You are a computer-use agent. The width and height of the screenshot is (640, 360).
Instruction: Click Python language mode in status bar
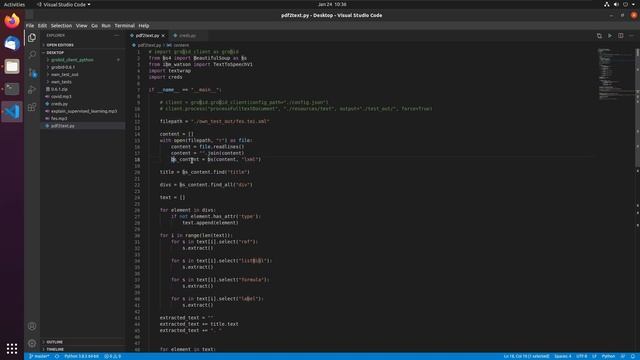tap(608, 356)
